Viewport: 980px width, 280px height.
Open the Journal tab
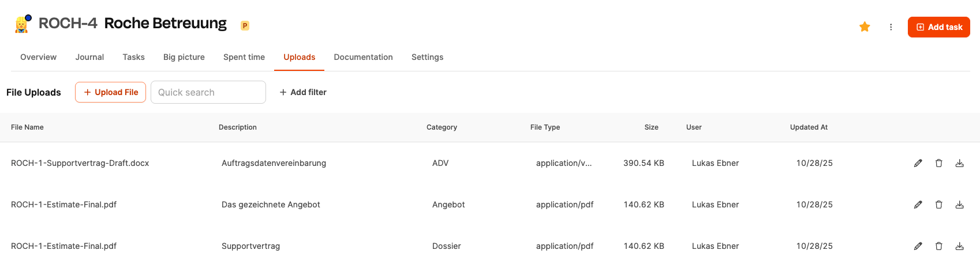[x=89, y=57]
